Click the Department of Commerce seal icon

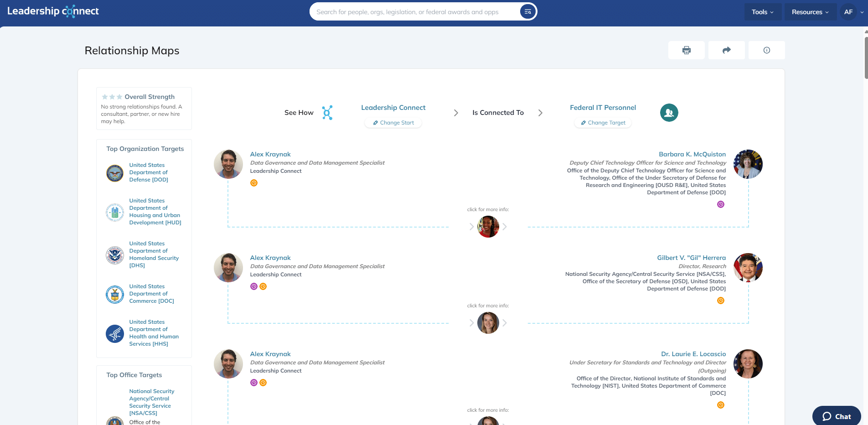coord(115,295)
